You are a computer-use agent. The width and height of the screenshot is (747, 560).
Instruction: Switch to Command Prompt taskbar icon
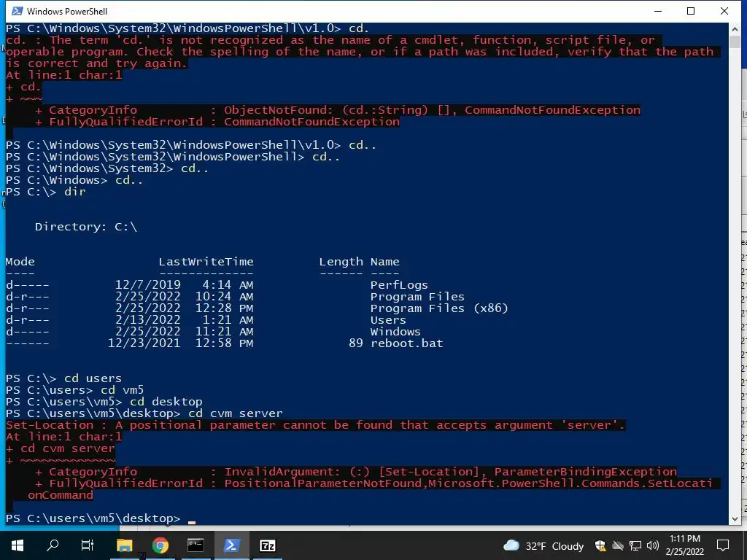(196, 545)
